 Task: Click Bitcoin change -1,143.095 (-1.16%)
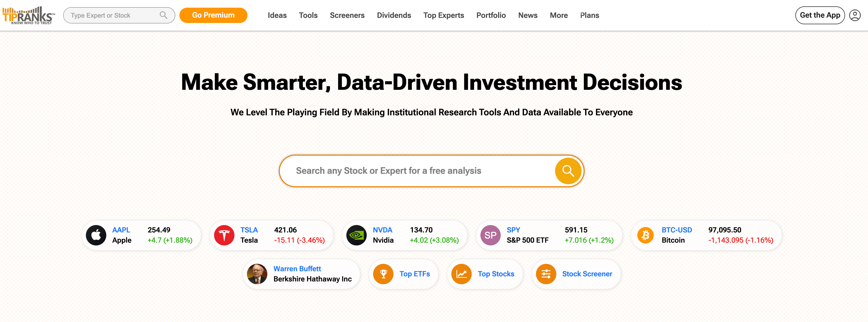point(741,240)
